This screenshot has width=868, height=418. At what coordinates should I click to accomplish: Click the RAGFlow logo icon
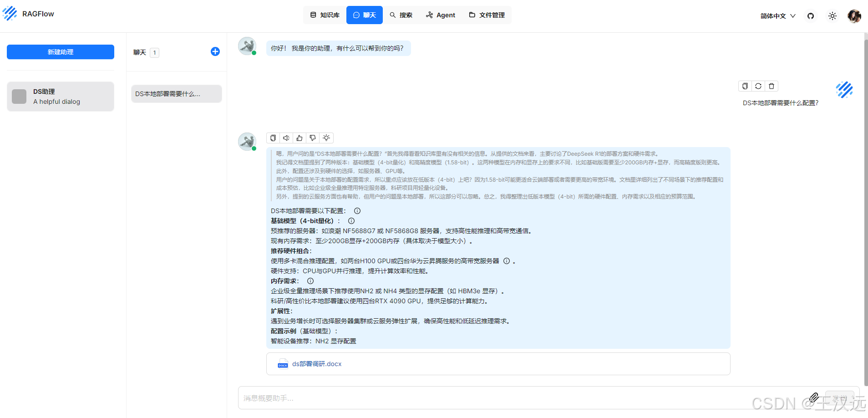[x=10, y=14]
